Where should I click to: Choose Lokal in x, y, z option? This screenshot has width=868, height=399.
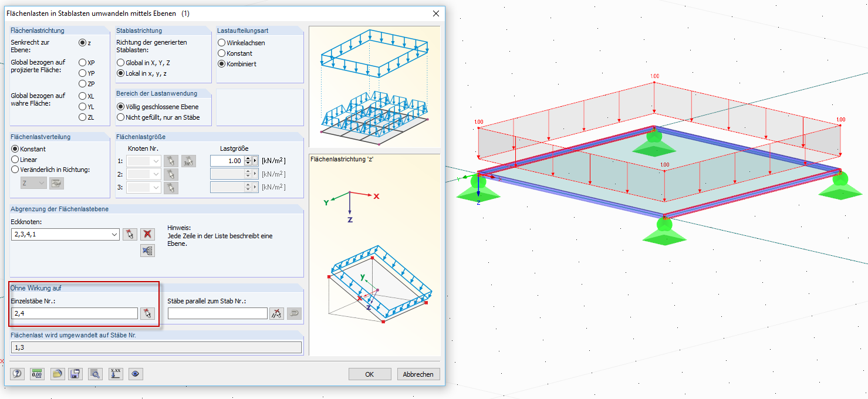click(x=120, y=73)
